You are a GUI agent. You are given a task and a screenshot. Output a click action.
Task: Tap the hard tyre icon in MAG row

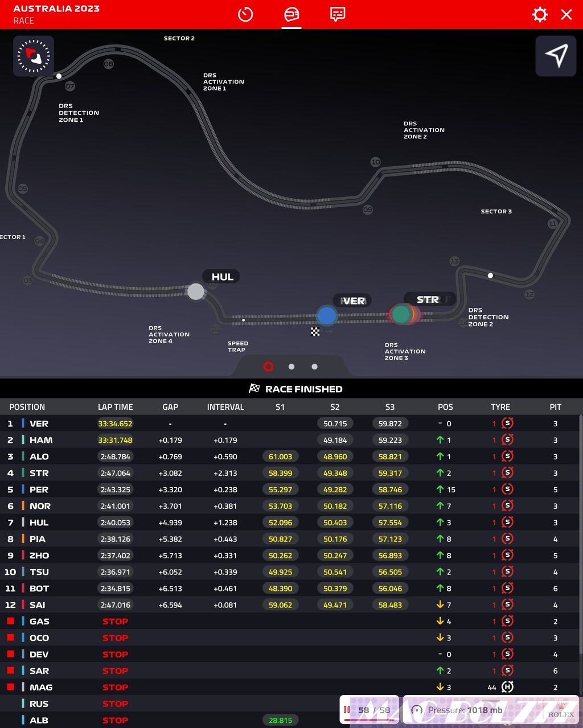(507, 687)
